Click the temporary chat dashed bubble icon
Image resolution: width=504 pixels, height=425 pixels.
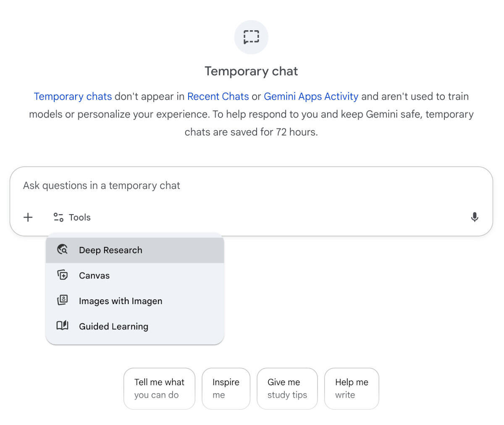(x=251, y=37)
